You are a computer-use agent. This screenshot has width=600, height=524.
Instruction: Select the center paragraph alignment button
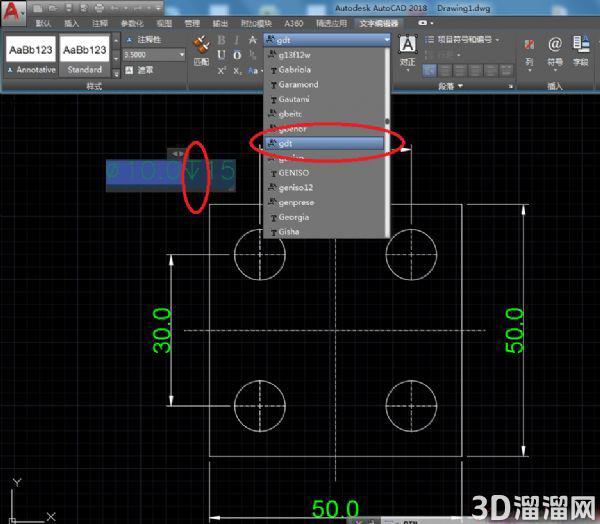point(460,70)
